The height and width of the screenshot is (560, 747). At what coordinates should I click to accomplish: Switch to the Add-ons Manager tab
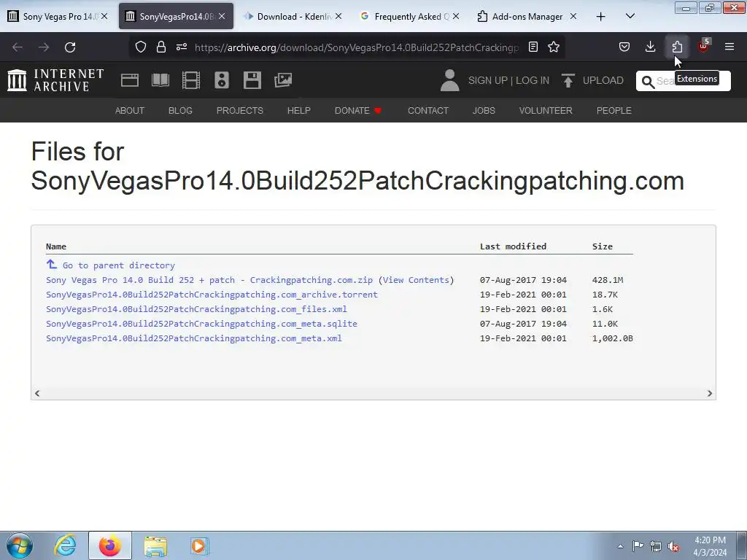coord(527,16)
